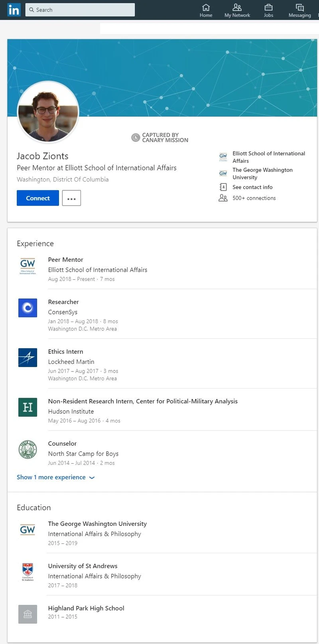The image size is (319, 644).
Task: Click the Highland Park High School placeholder icon
Action: point(28,614)
